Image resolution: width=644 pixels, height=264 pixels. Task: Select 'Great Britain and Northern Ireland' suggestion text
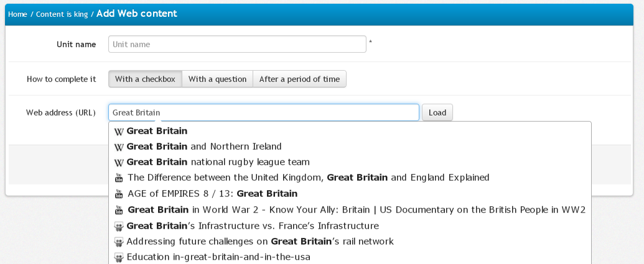(x=204, y=147)
